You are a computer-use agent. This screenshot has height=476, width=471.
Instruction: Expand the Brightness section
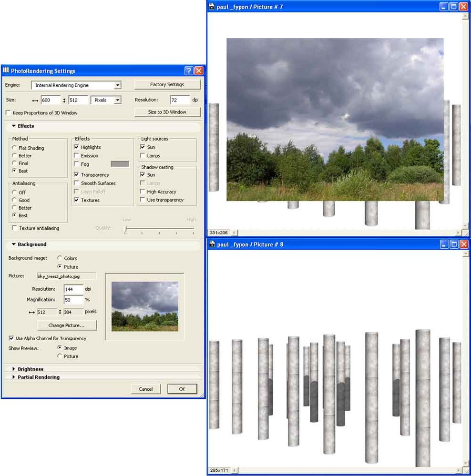(14, 369)
